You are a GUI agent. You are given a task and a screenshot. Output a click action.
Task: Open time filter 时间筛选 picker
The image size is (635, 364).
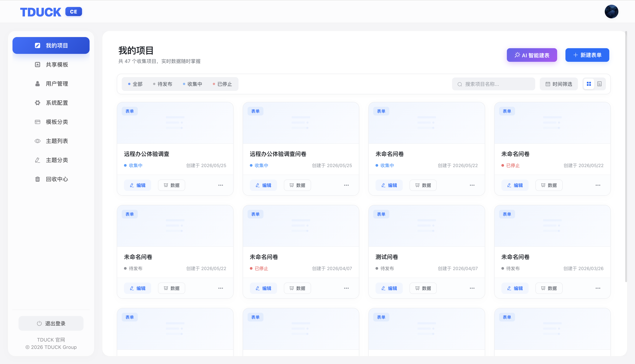558,84
